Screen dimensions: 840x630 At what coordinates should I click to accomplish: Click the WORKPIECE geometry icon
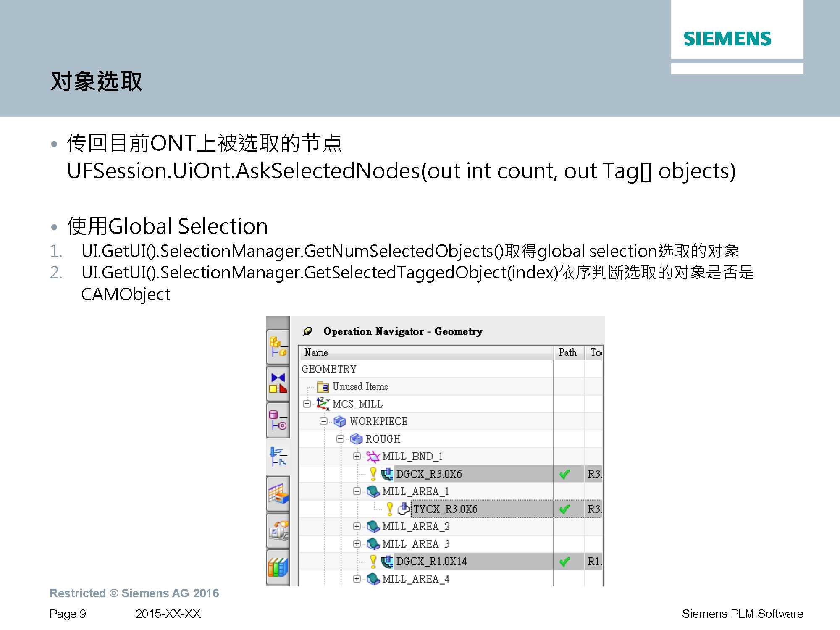click(340, 421)
